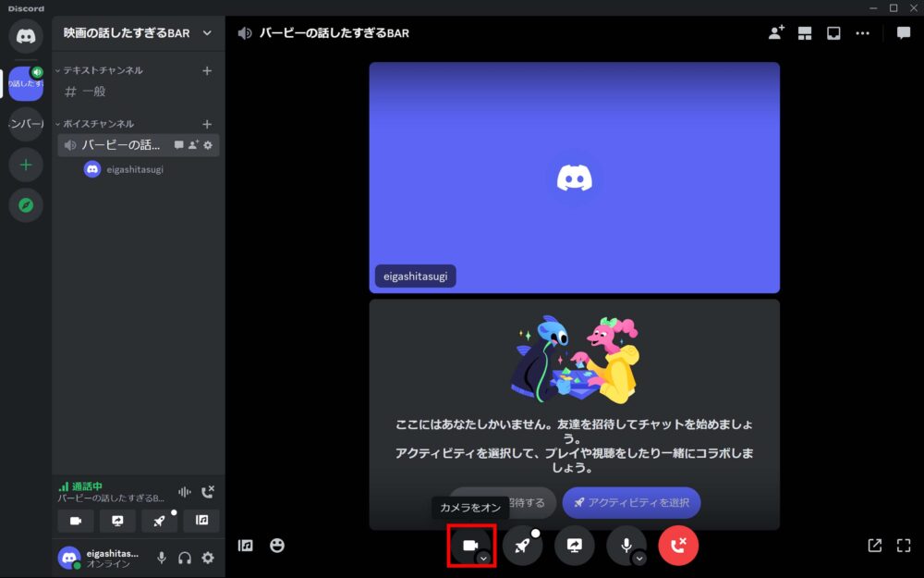The width and height of the screenshot is (924, 578).
Task: Switch grid layout icon in header
Action: (x=805, y=33)
